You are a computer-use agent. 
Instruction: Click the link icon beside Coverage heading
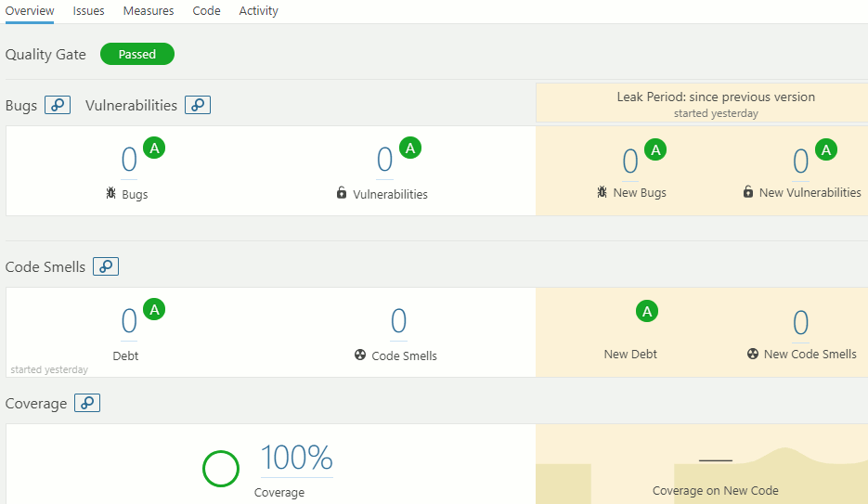pos(87,403)
